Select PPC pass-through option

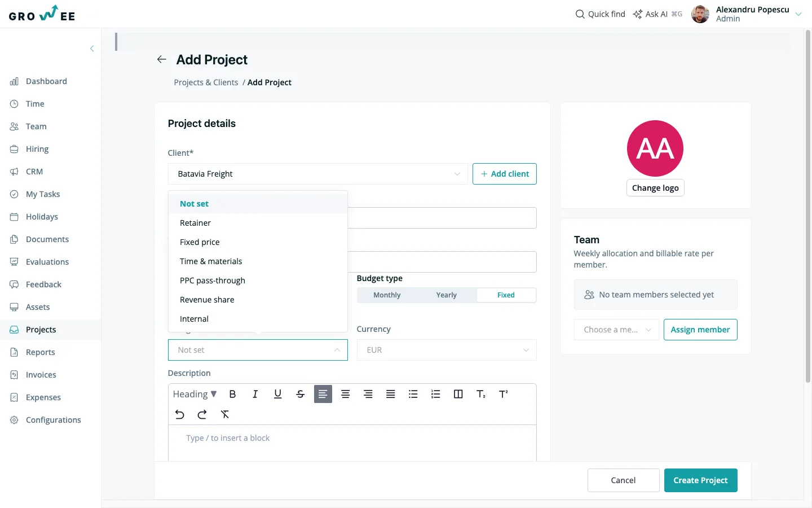tap(258, 281)
